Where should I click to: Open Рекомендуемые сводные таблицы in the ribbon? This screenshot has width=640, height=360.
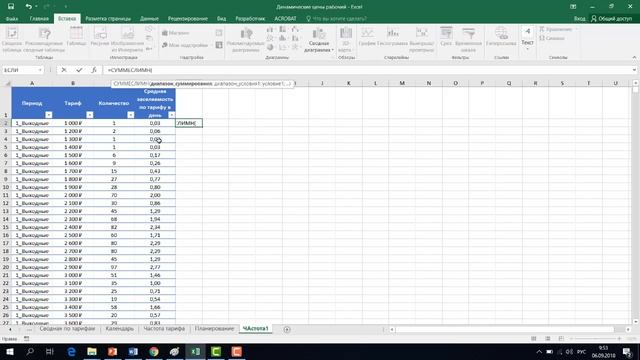45,40
